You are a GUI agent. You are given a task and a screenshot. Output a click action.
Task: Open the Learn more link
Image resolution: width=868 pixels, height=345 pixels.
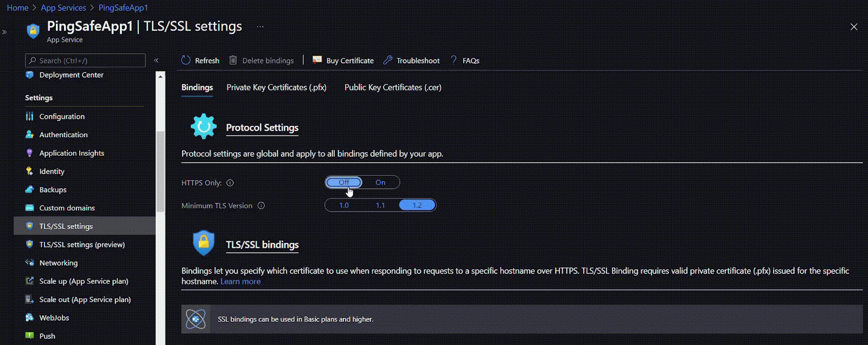click(x=240, y=282)
